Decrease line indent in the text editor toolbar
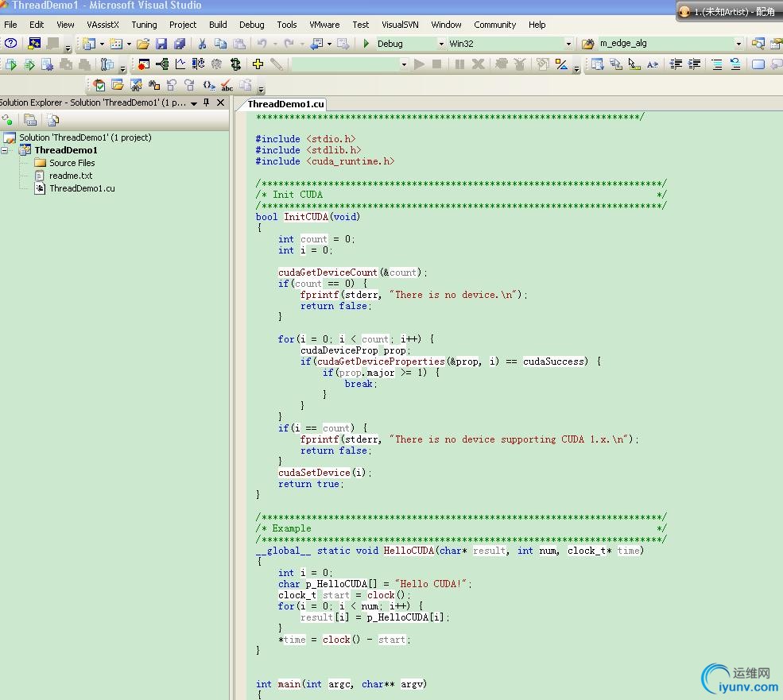Image resolution: width=783 pixels, height=700 pixels. pyautogui.click(x=676, y=64)
